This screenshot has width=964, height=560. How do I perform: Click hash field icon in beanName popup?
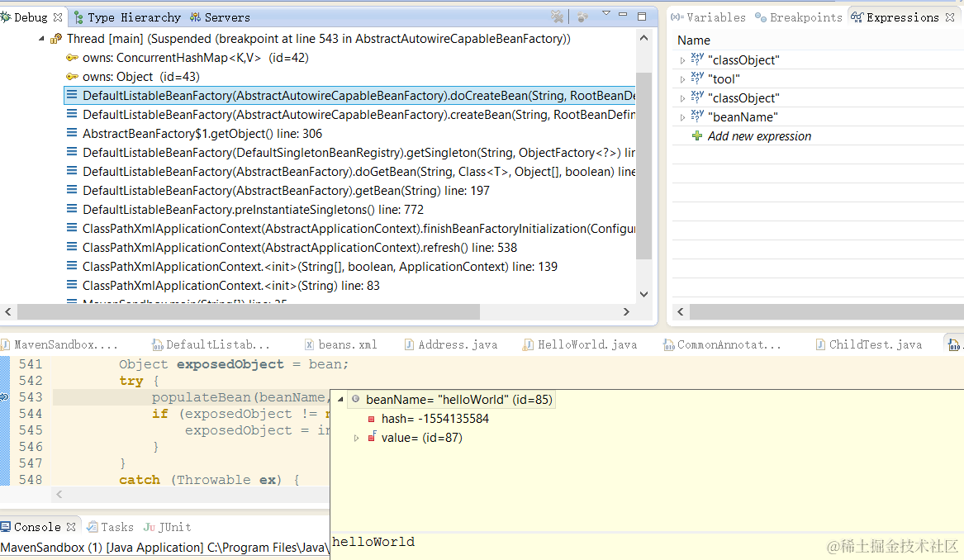[x=372, y=420]
